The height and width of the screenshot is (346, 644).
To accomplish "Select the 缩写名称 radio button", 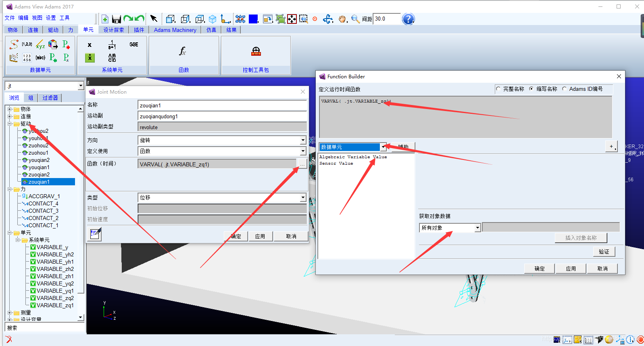I will point(531,89).
